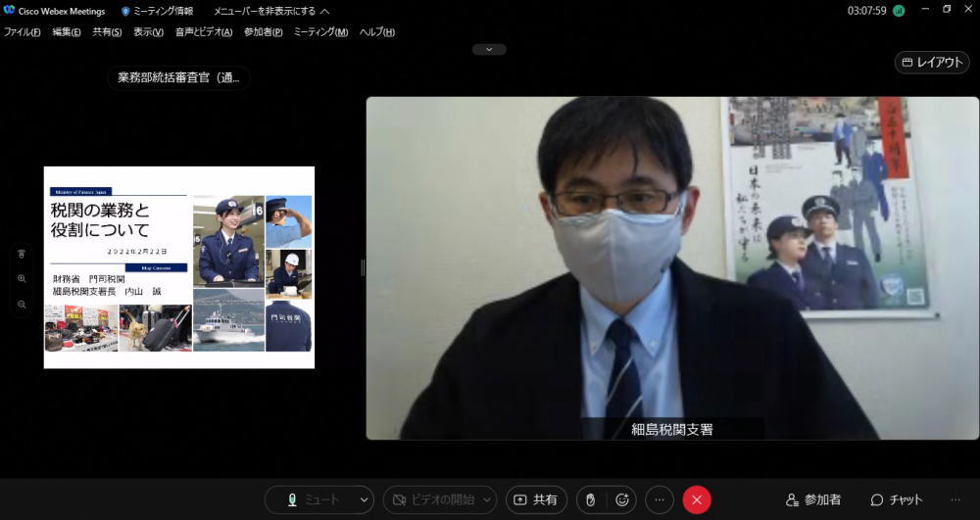Zoom in on the shared slide
The width and height of the screenshot is (980, 520).
22,279
